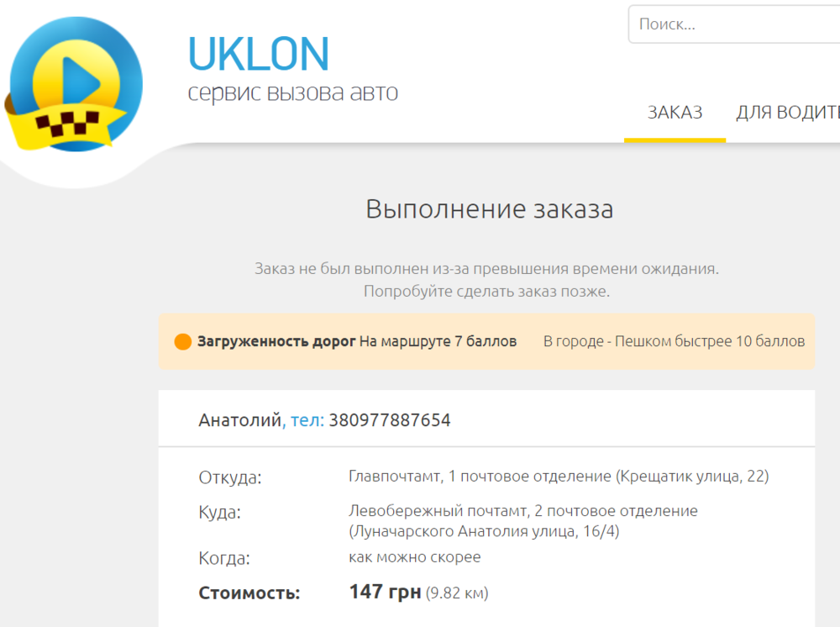The height and width of the screenshot is (627, 840).
Task: Click the 'Выполнение заказа' heading
Action: tap(489, 209)
